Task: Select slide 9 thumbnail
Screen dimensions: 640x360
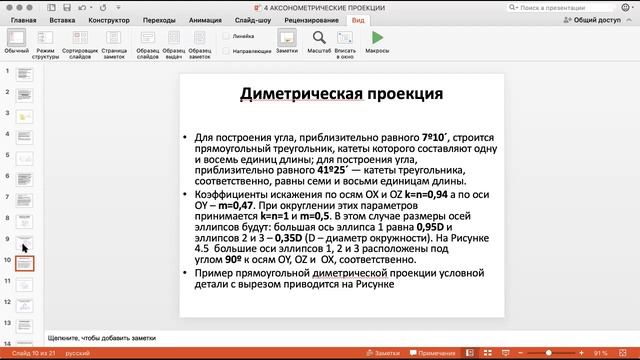Action: pyautogui.click(x=24, y=242)
